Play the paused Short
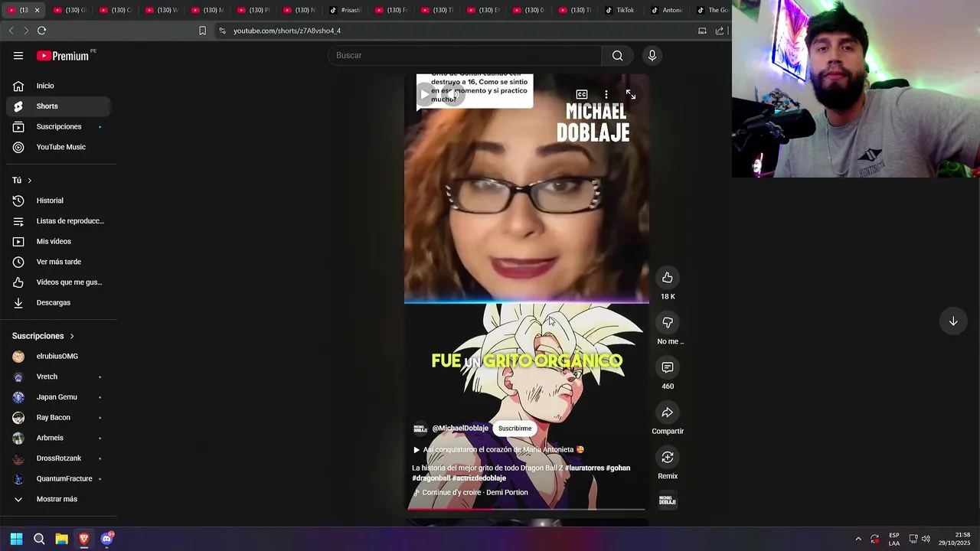 pos(424,95)
